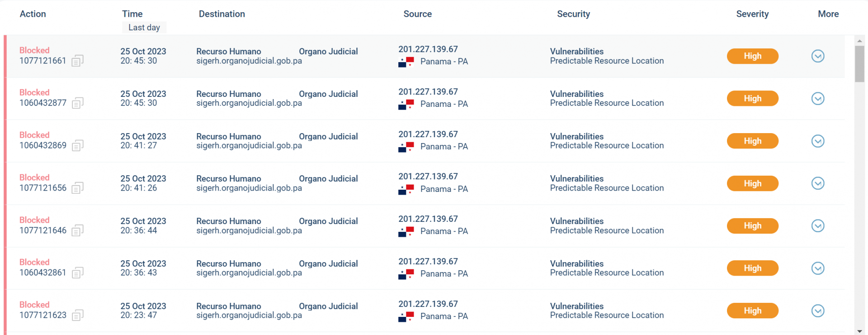
Task: Expand more details for event 1060432869
Action: pyautogui.click(x=818, y=141)
